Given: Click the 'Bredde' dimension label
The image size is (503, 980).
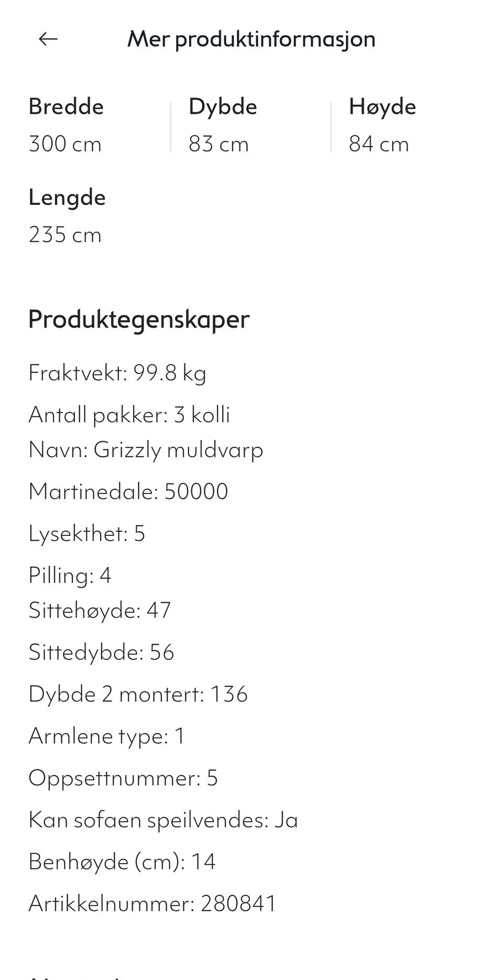Looking at the screenshot, I should [66, 106].
